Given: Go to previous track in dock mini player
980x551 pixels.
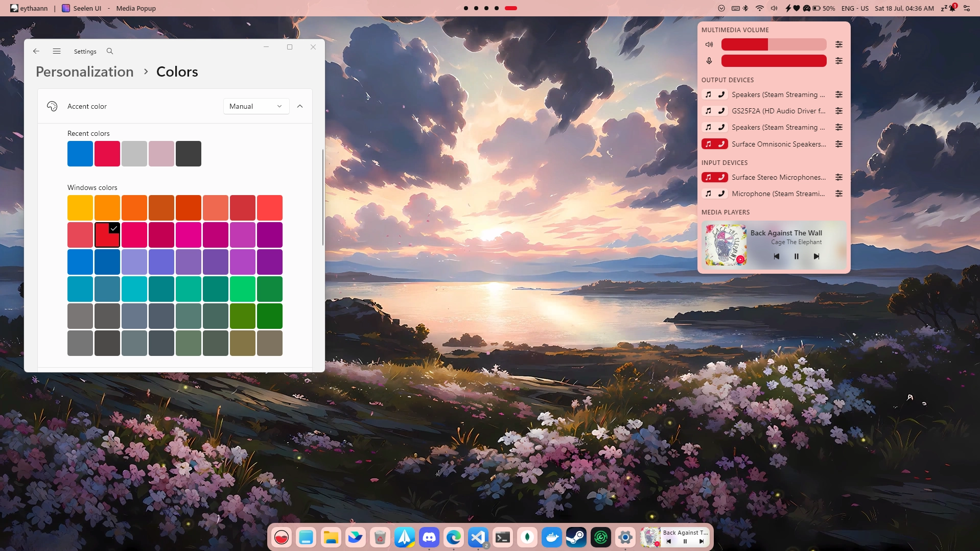Looking at the screenshot, I should (x=669, y=541).
